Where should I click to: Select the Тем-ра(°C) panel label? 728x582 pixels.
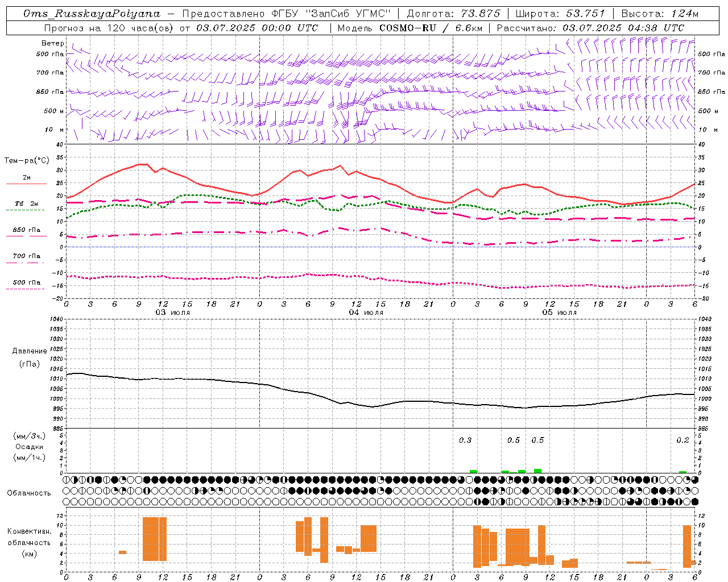point(27,161)
